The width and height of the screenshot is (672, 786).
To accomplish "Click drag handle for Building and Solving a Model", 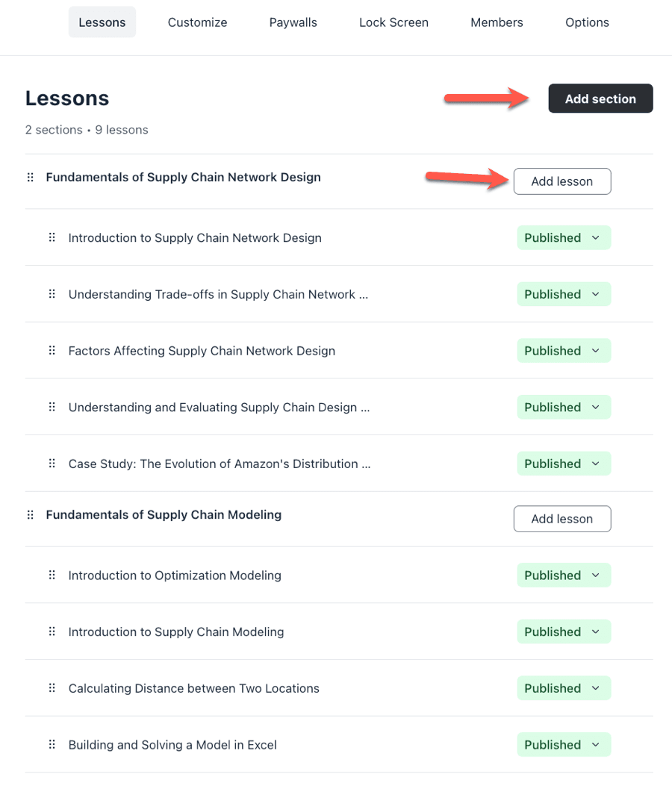I will [x=52, y=745].
